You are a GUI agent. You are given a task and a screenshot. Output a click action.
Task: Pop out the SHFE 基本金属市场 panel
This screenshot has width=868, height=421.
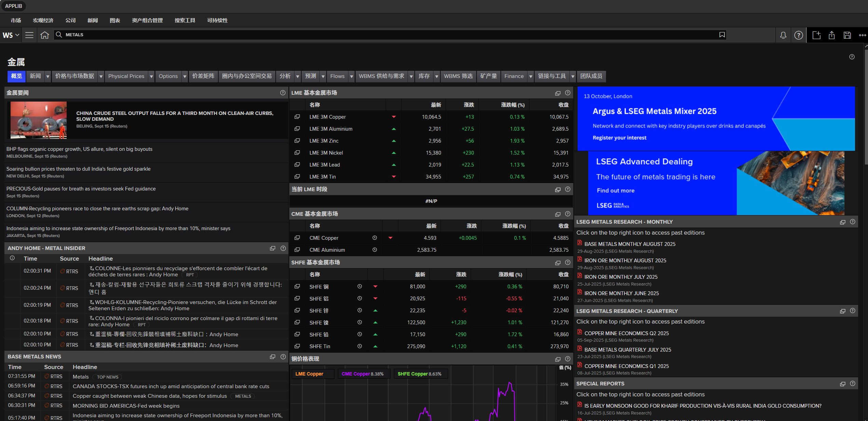pos(557,263)
